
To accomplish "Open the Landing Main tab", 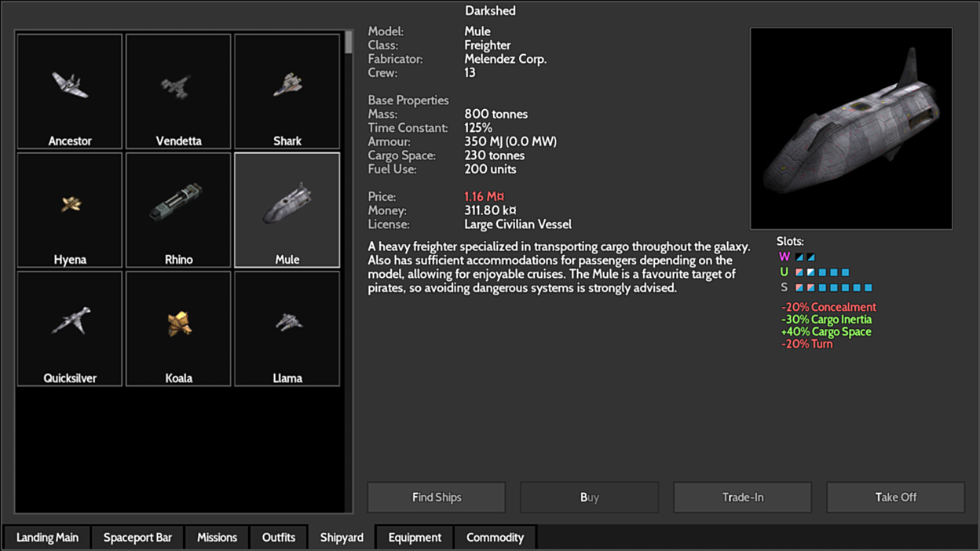I will click(47, 538).
